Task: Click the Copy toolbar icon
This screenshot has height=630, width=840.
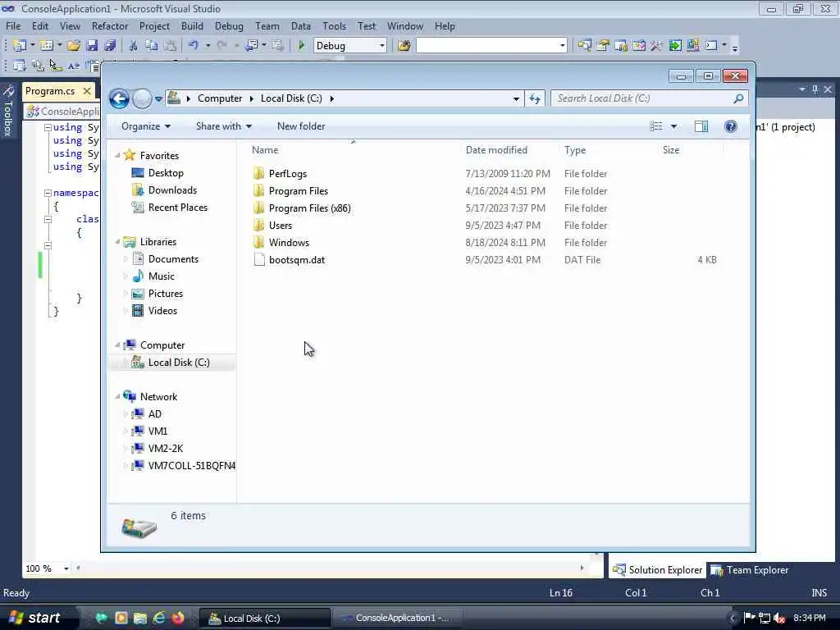Action: [x=152, y=46]
